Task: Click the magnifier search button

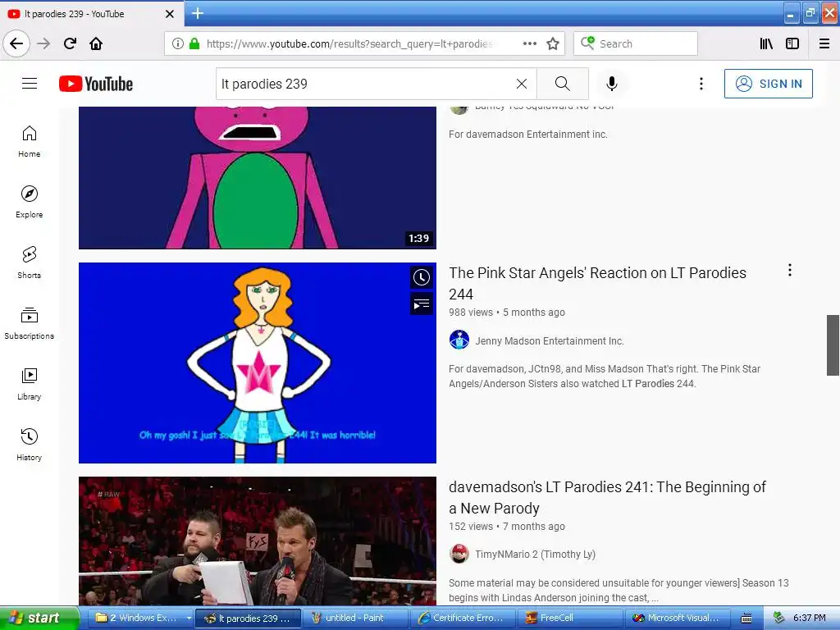Action: 562,84
